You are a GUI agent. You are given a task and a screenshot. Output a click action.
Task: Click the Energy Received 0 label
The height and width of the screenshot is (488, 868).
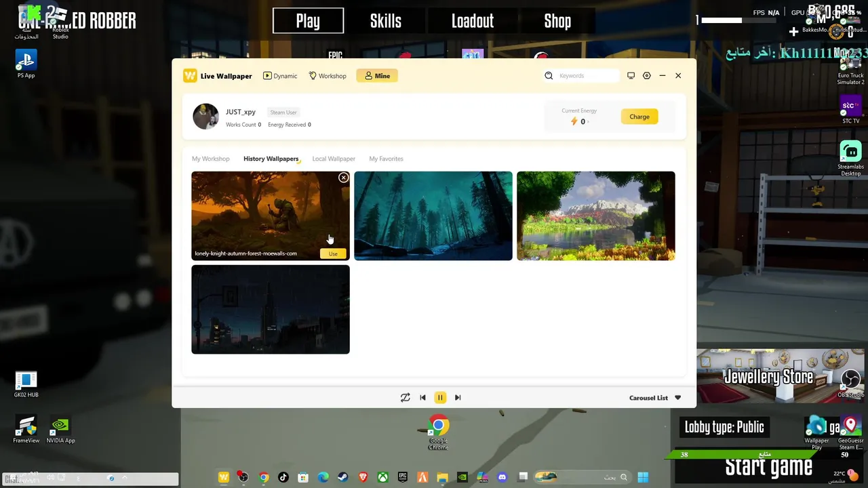(290, 125)
